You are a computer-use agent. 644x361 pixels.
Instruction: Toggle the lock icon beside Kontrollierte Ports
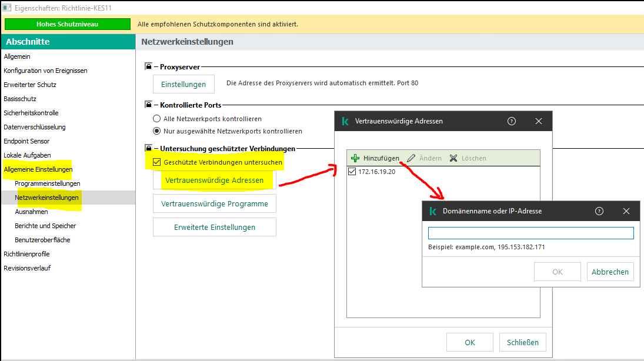(148, 105)
